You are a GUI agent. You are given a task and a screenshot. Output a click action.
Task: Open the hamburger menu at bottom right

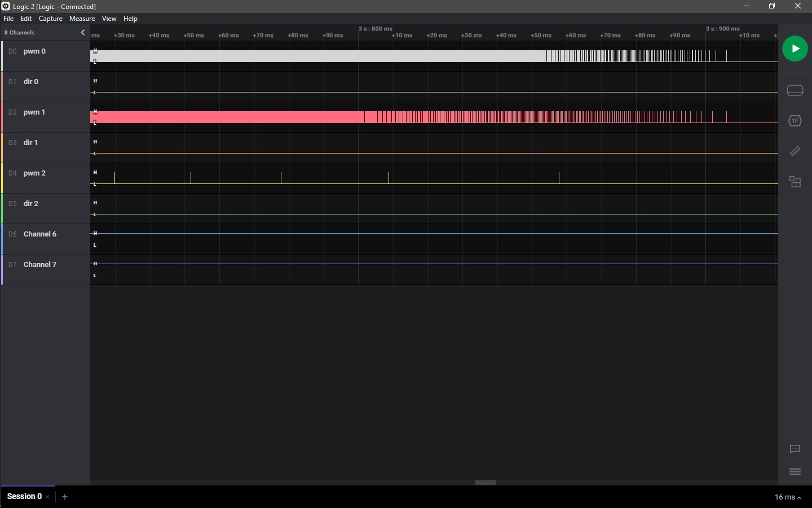[x=795, y=472]
